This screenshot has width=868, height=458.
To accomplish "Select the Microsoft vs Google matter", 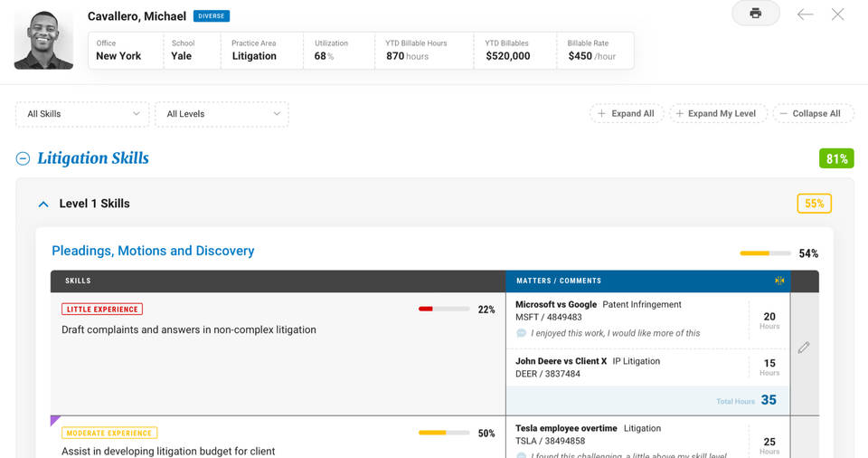I will point(556,304).
